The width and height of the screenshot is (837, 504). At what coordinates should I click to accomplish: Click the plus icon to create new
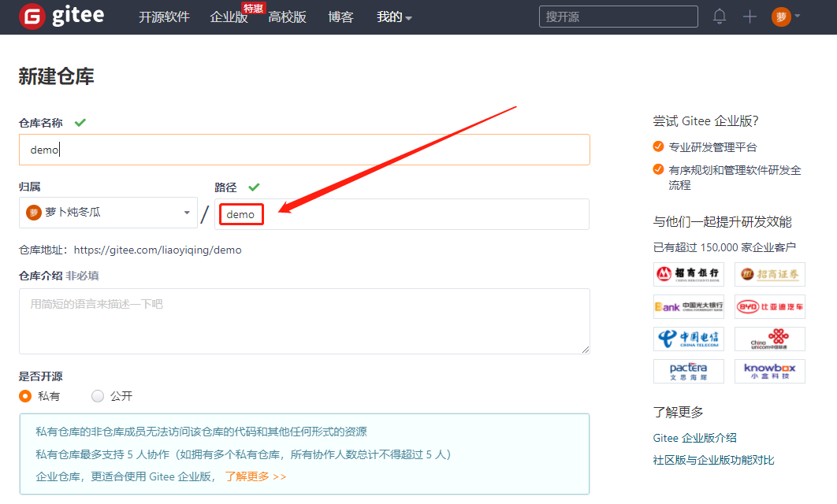click(750, 17)
